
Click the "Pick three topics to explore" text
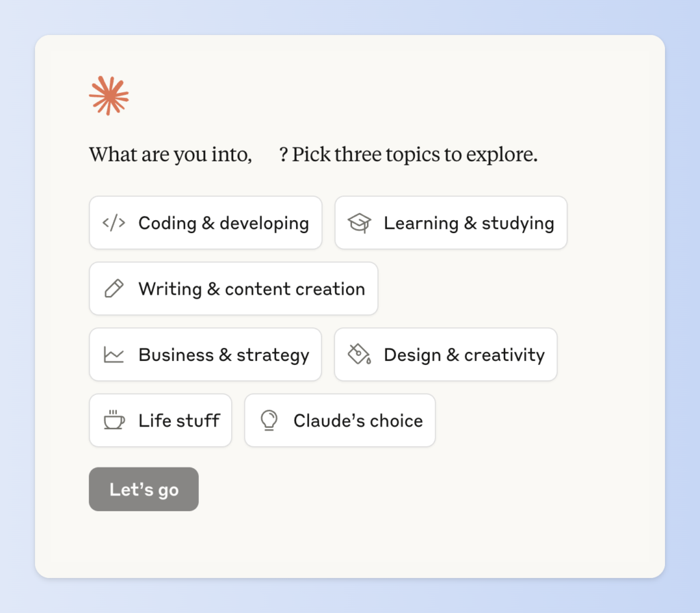(414, 154)
